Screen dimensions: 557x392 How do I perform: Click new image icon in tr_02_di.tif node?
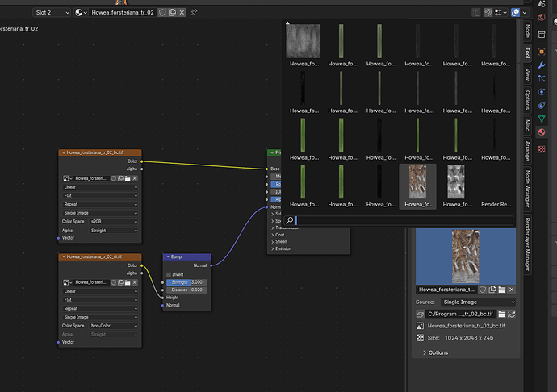click(x=121, y=282)
